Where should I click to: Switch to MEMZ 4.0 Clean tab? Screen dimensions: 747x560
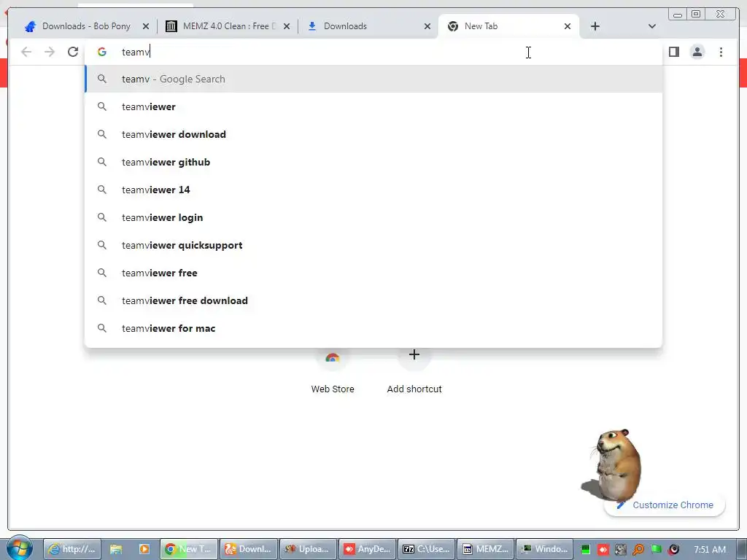[x=228, y=26]
